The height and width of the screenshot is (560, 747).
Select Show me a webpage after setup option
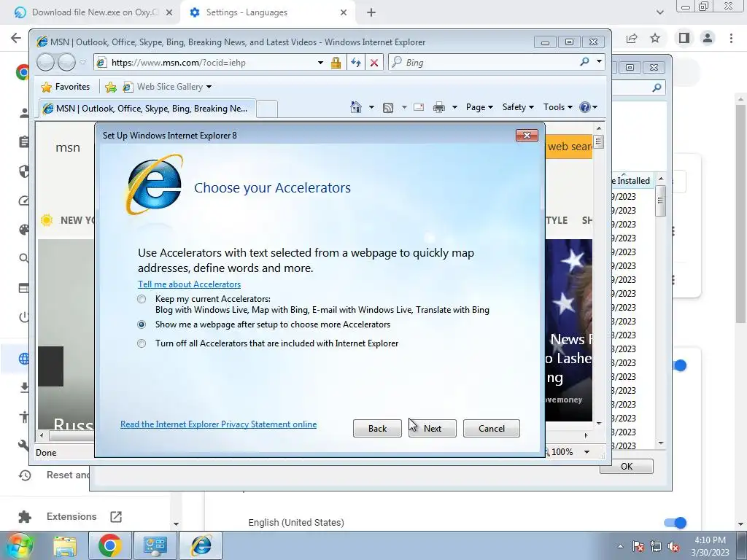(x=142, y=324)
